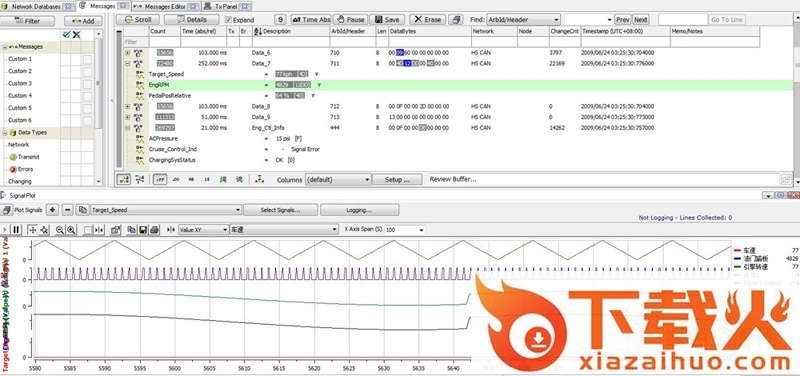Click the hex .FF display format icon
The image size is (800, 376).
pos(160,180)
